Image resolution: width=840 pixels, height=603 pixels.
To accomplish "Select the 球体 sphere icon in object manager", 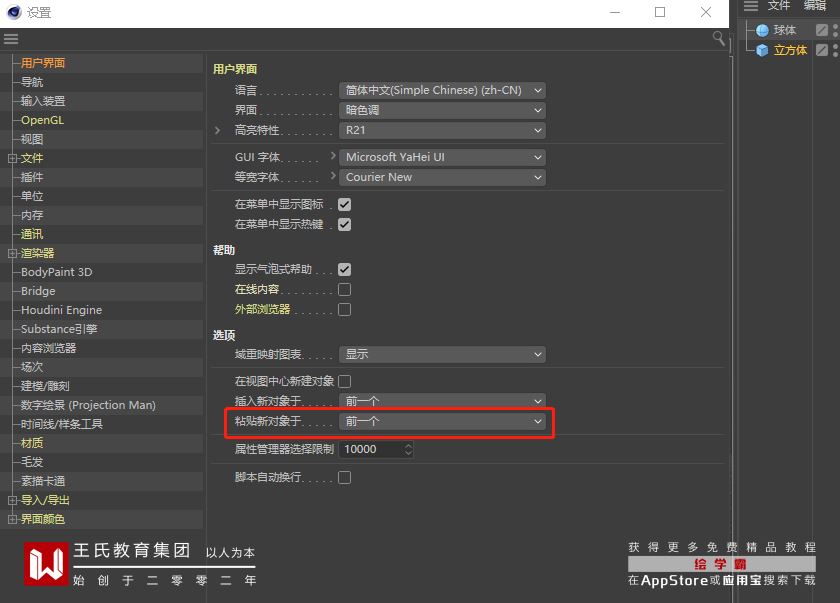I will point(762,30).
